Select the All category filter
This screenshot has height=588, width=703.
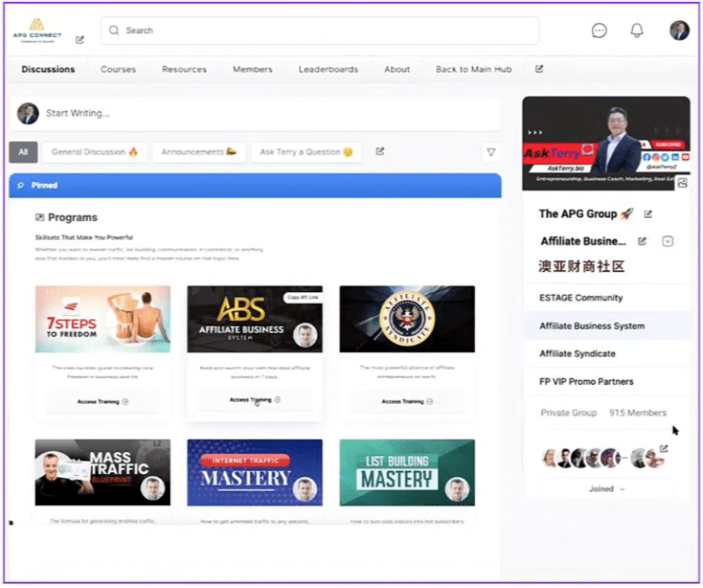pos(23,152)
